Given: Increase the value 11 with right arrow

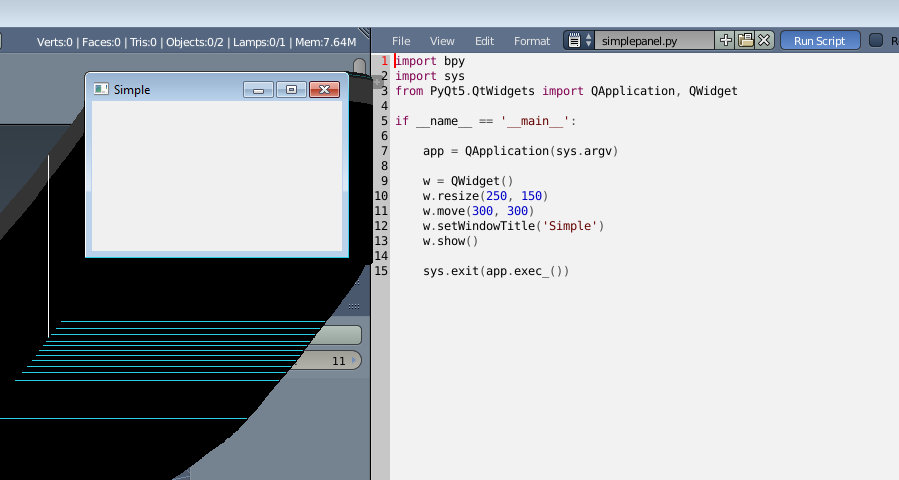Looking at the screenshot, I should click(354, 361).
